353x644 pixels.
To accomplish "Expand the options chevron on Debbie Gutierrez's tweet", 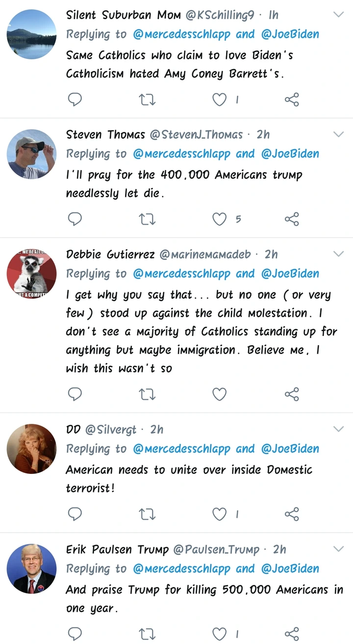I will (x=338, y=254).
